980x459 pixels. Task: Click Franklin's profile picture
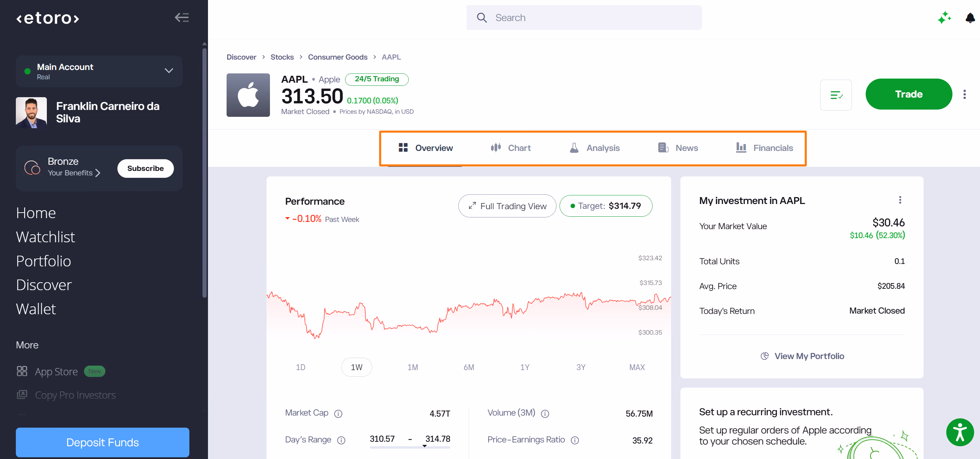pyautogui.click(x=31, y=113)
